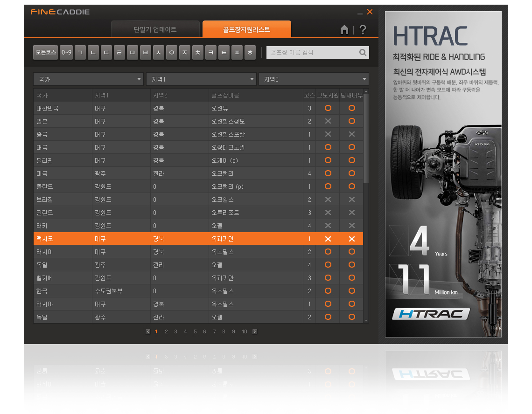Jump to page 7
532x414 pixels.
pos(214,331)
